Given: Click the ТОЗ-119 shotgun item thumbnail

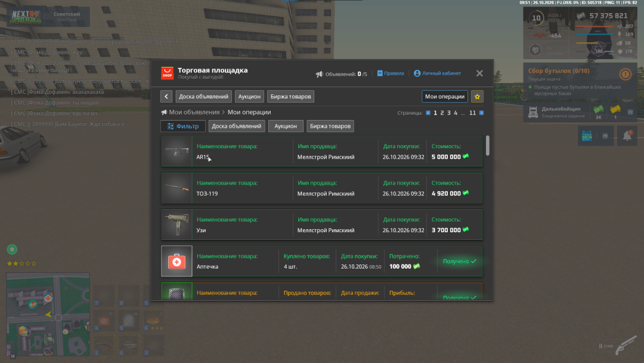Looking at the screenshot, I should tap(177, 188).
